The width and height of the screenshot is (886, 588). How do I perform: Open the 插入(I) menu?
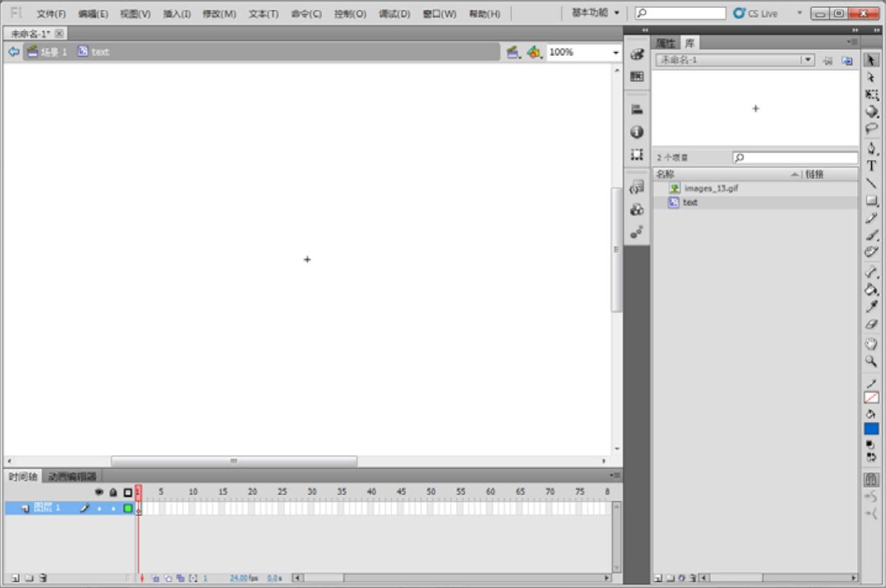tap(177, 14)
